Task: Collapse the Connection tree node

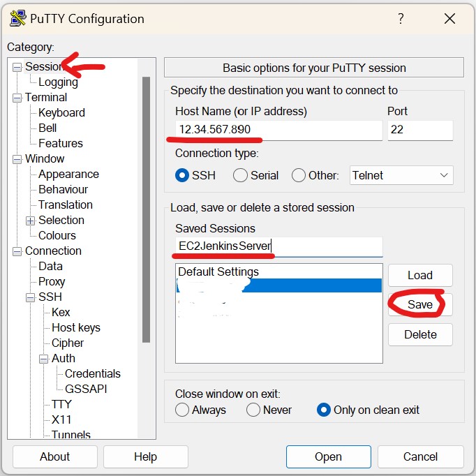Action: (17, 252)
